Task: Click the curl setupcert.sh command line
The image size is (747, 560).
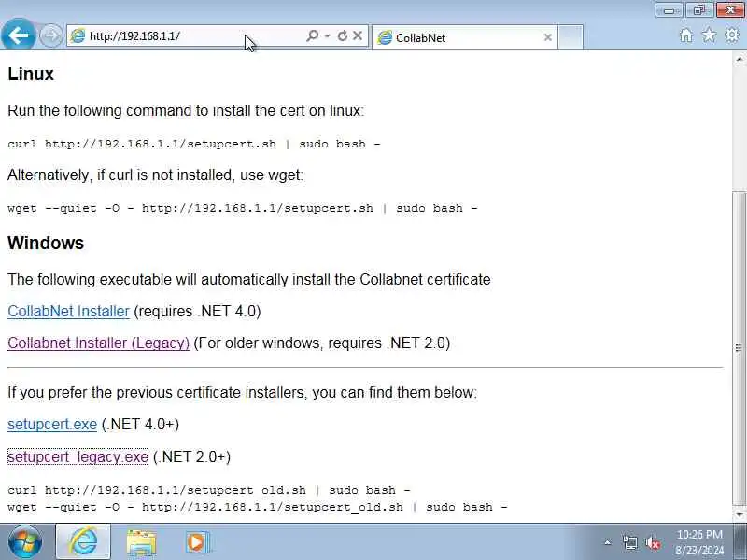Action: coord(194,144)
